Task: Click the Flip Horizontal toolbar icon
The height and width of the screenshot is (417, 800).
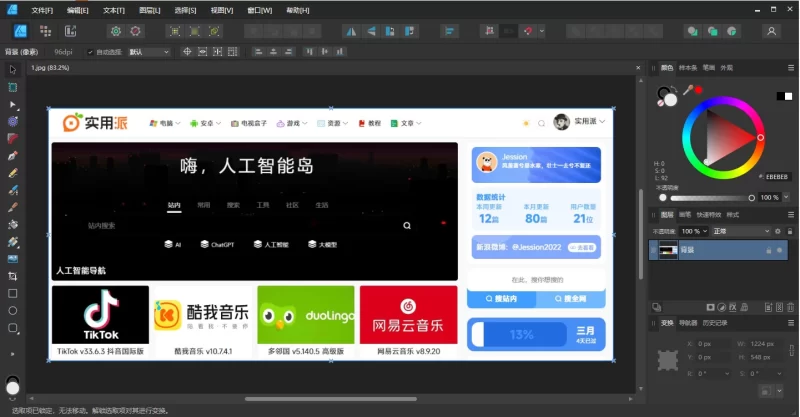Action: tap(351, 31)
